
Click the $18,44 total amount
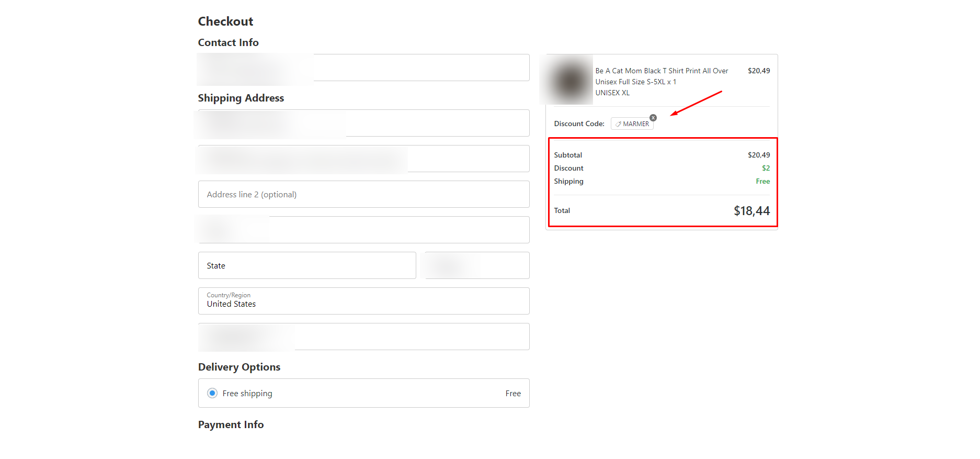click(x=751, y=211)
